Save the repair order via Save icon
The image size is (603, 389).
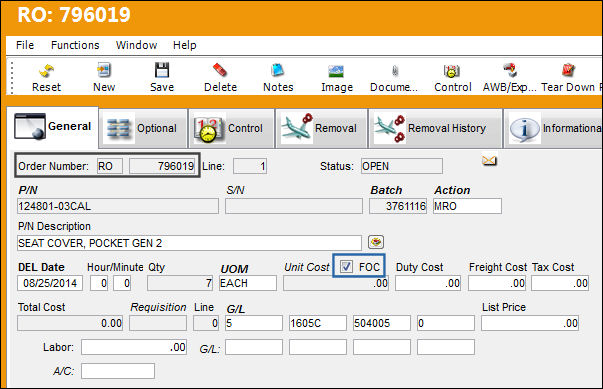162,70
